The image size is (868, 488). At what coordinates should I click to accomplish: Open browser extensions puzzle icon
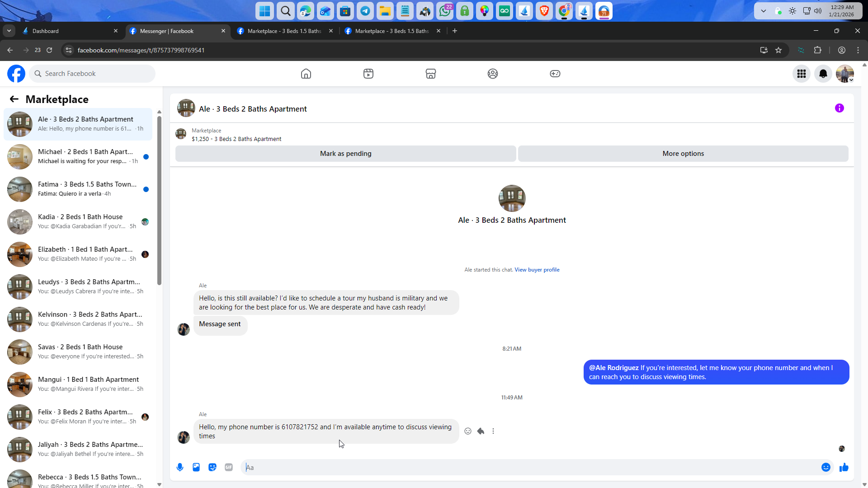818,50
